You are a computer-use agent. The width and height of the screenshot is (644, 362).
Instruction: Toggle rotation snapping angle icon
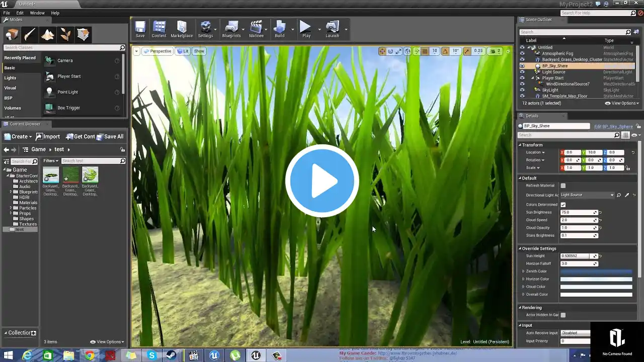coord(445,51)
